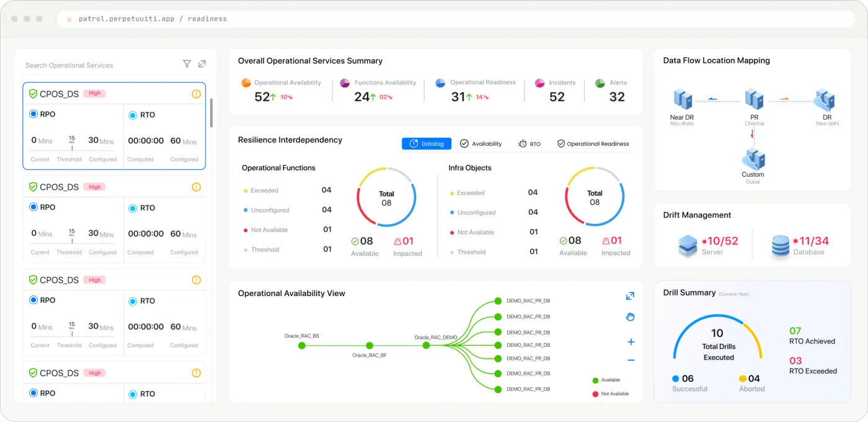Click the Infra Objects donut chart
The width and height of the screenshot is (868, 422).
coord(595,197)
